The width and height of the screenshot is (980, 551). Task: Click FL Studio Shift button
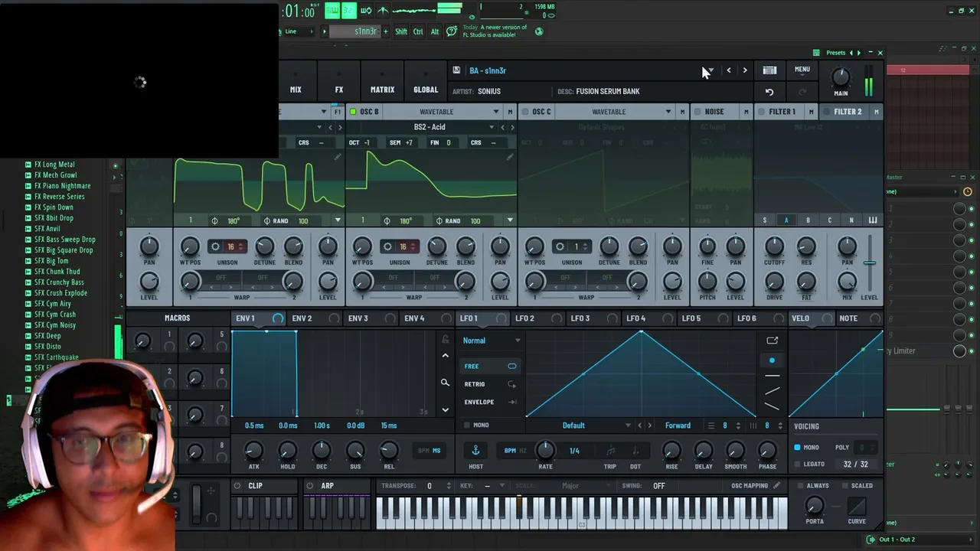click(401, 31)
